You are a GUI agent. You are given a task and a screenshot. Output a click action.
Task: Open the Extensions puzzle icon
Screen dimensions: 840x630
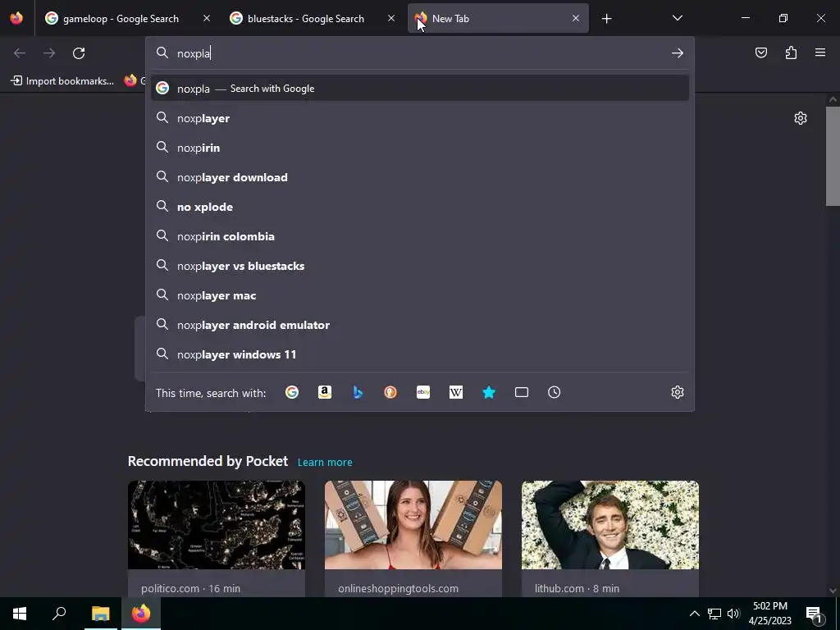tap(791, 52)
